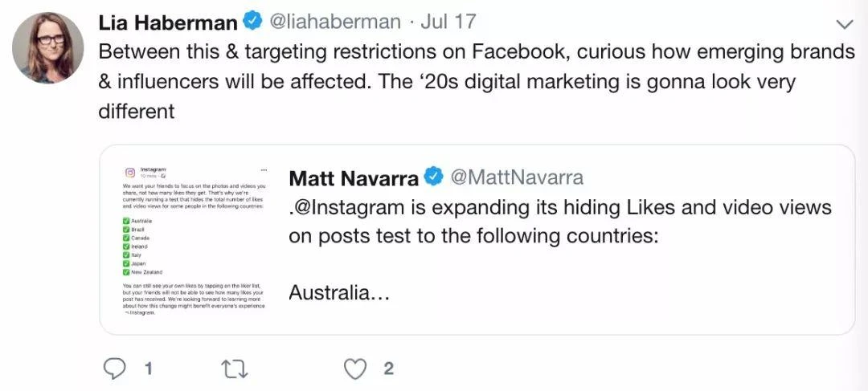The image size is (868, 391).
Task: Open Lia Haberman display name link
Action: pyautogui.click(x=168, y=22)
